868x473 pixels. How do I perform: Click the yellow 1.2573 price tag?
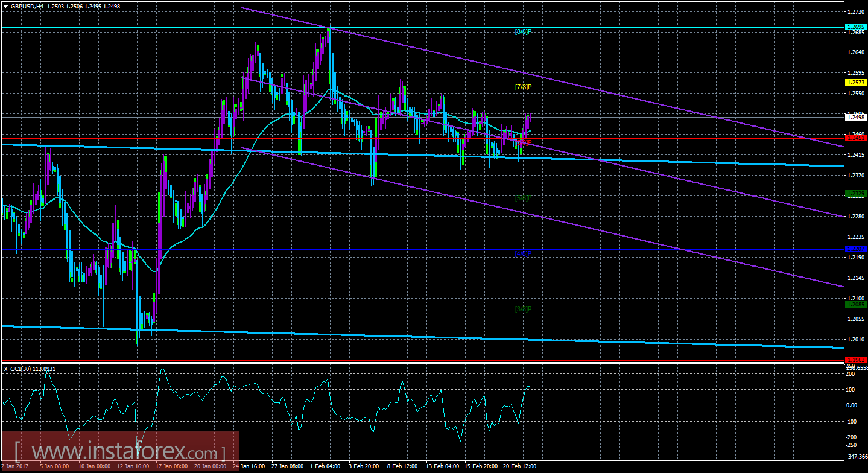tap(856, 83)
